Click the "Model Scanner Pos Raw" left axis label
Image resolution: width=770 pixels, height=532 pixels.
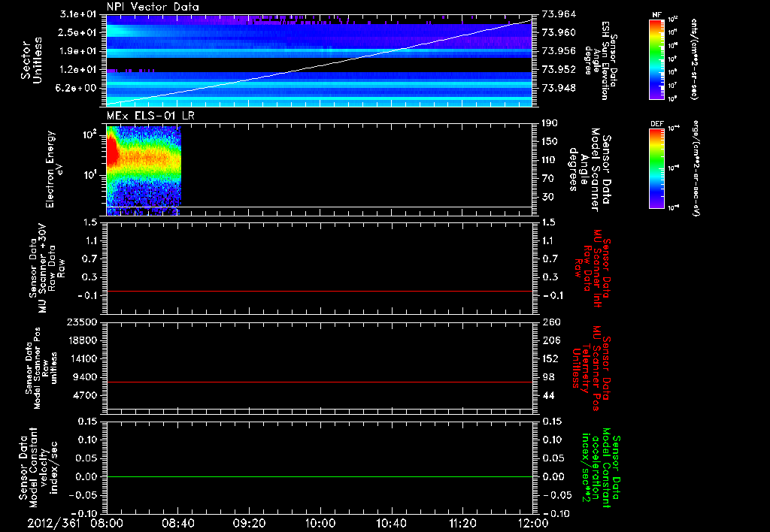point(41,368)
